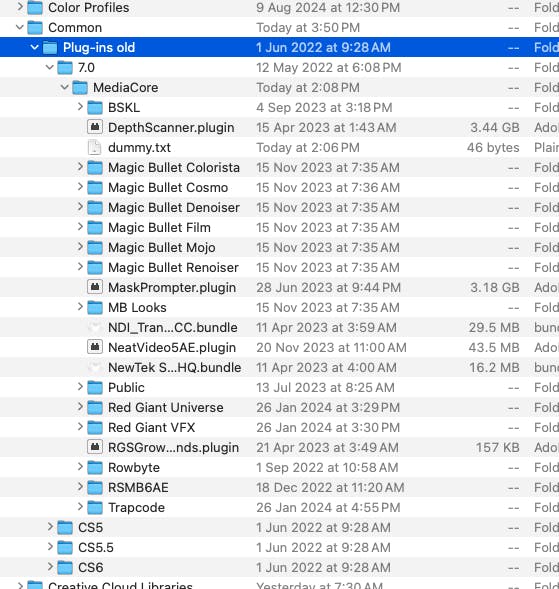Click the MB Looks folder icon
559x589 pixels.
(x=95, y=307)
